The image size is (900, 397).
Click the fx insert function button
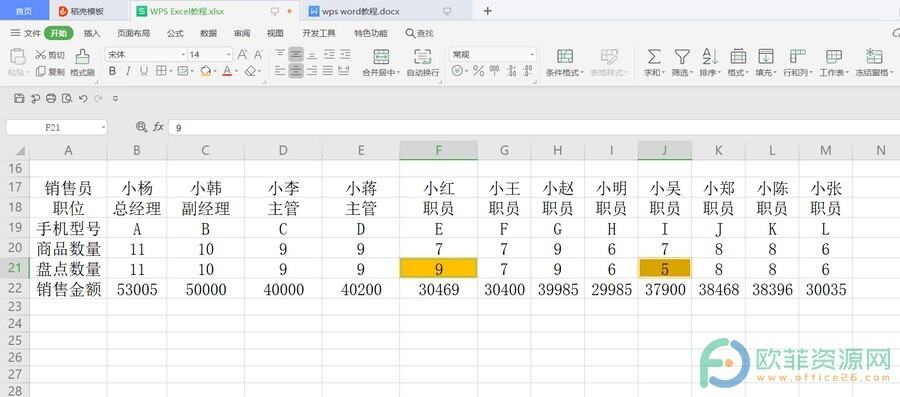[158, 127]
